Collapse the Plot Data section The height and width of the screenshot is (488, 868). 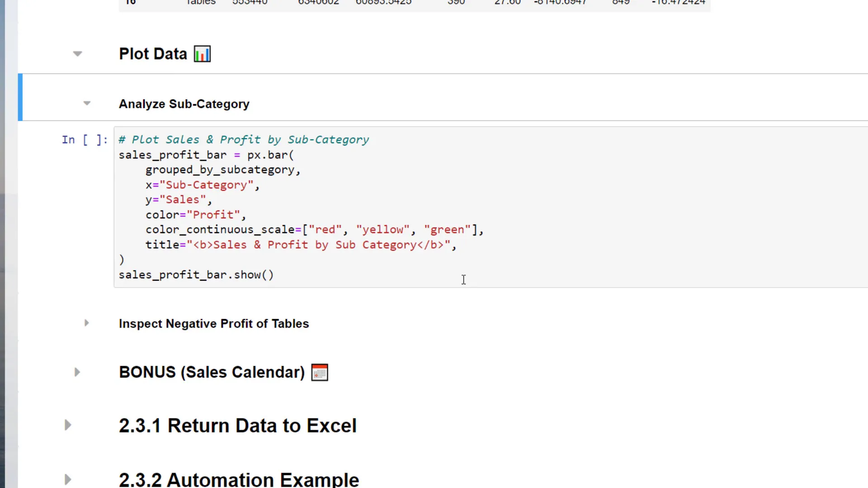[77, 54]
